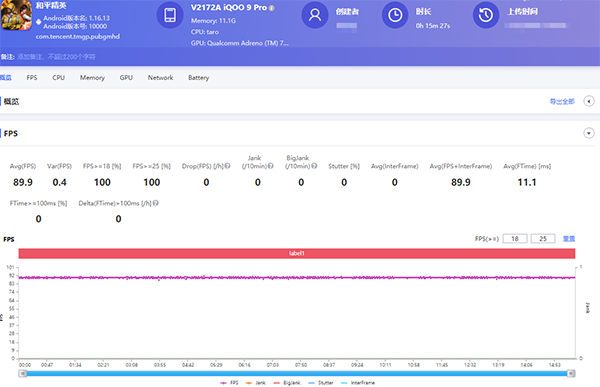Image resolution: width=600 pixels, height=387 pixels.
Task: Click the phone device icon
Action: (170, 15)
